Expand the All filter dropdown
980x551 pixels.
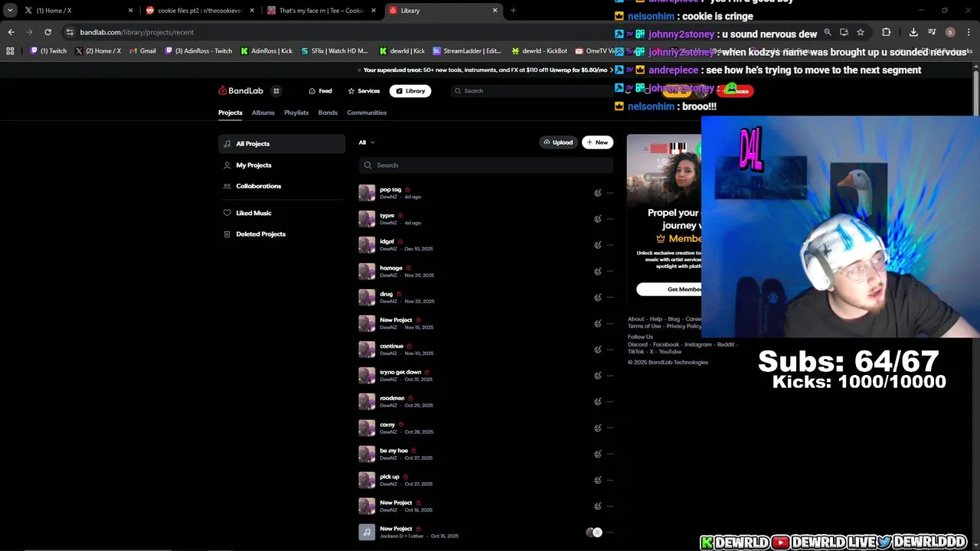click(x=367, y=142)
